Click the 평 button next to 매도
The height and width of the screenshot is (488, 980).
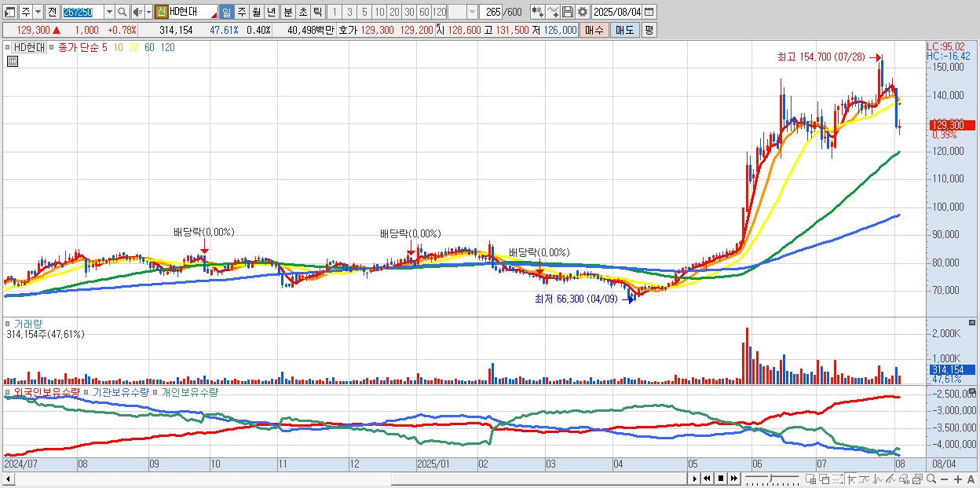pyautogui.click(x=649, y=30)
